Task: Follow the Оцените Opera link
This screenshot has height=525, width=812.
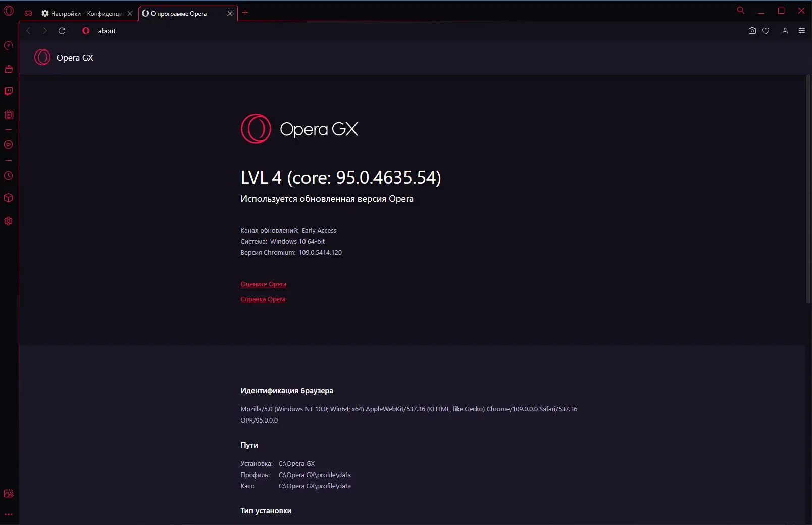Action: pos(264,284)
